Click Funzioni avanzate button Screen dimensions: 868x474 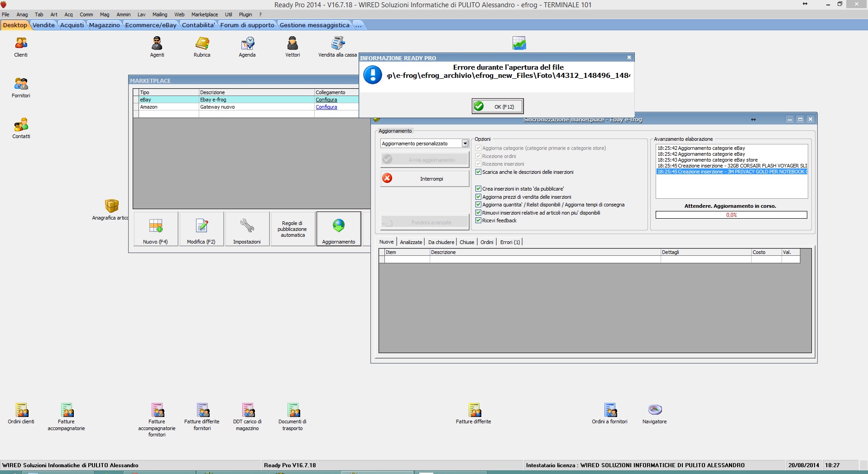[x=425, y=222]
